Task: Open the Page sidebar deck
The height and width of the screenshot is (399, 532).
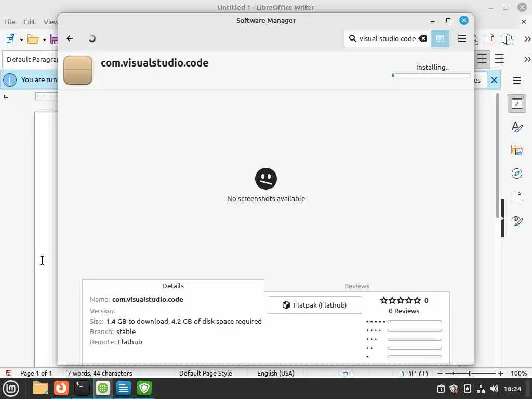Action: point(517,197)
